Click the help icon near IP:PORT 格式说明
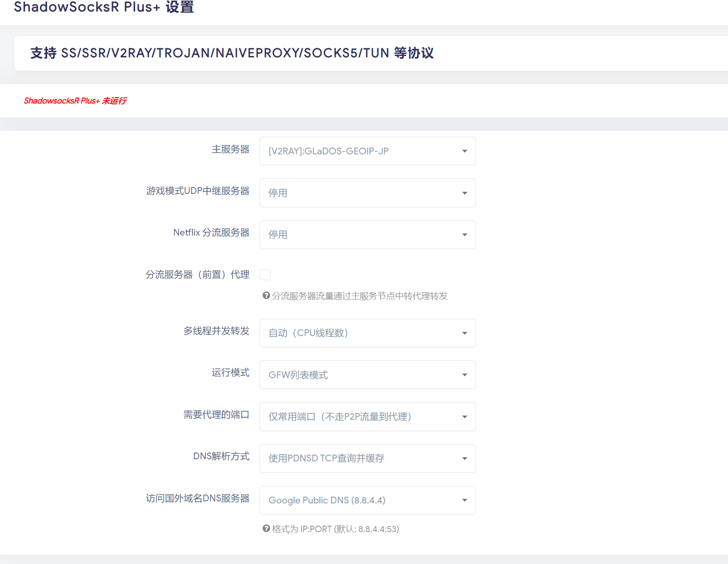 coord(266,529)
